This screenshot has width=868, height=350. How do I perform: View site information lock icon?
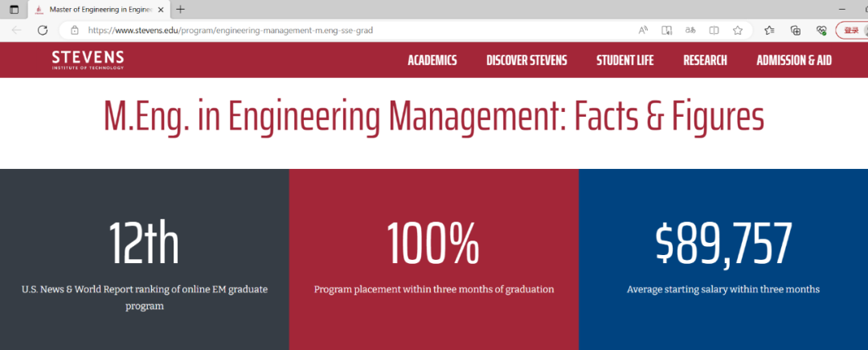[x=75, y=31]
